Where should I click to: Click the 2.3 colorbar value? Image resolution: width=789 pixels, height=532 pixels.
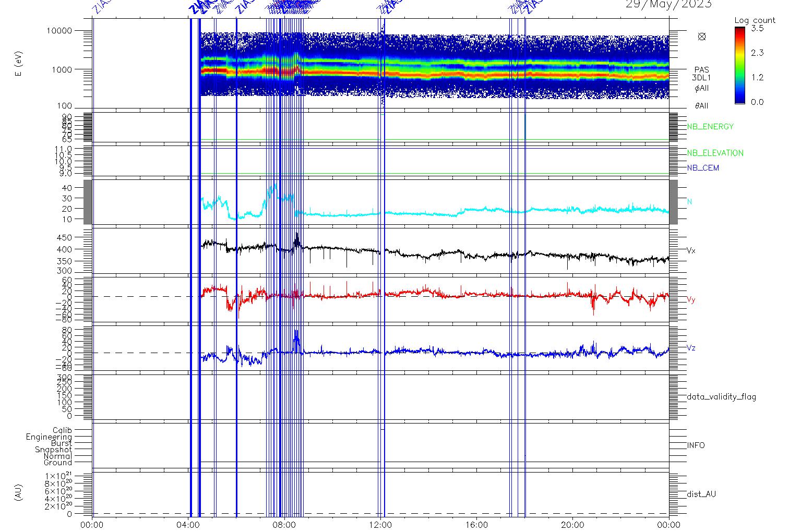click(x=757, y=53)
